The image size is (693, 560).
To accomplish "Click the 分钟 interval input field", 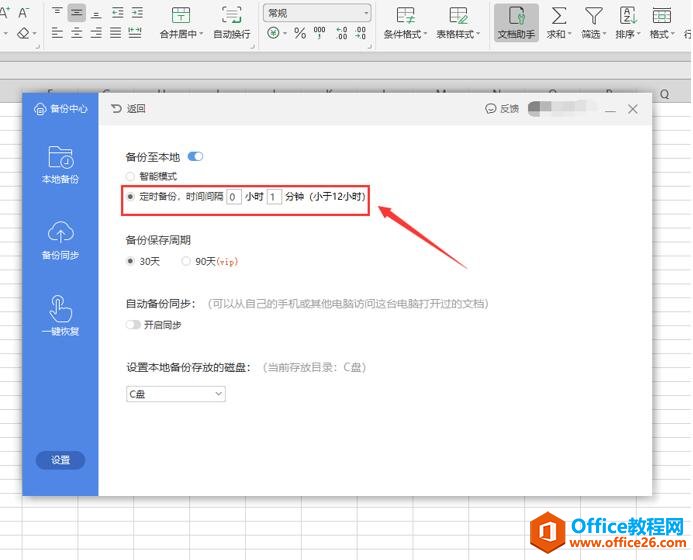I will tap(273, 197).
